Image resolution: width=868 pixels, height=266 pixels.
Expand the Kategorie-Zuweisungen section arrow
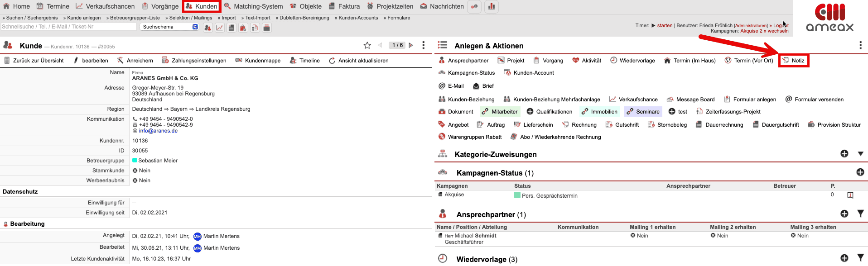click(x=860, y=154)
